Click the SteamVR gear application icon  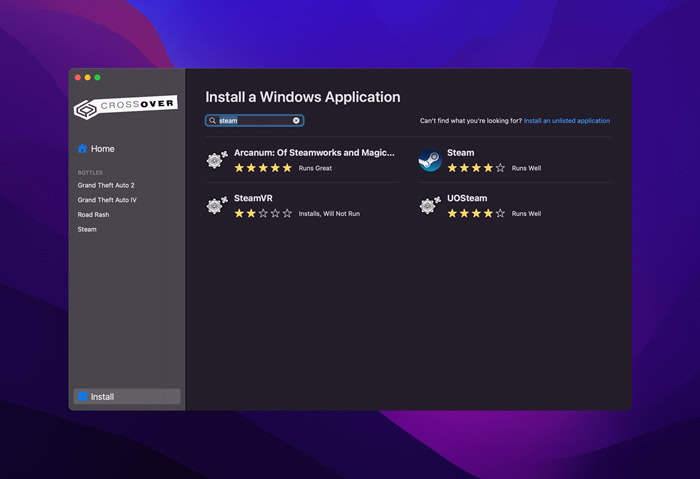217,205
